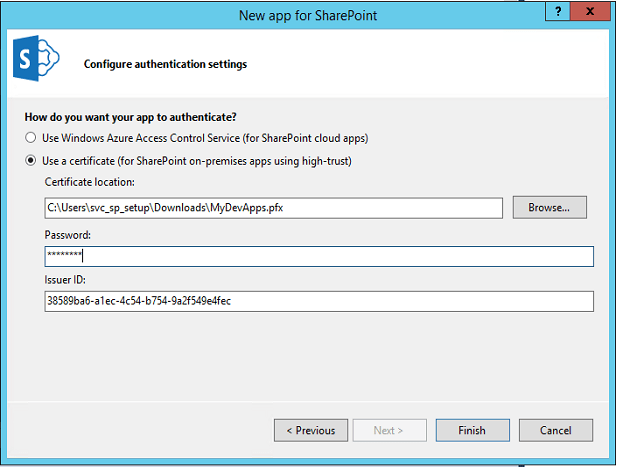Click the SharePoint logo icon
Image resolution: width=618 pixels, height=467 pixels.
(36, 58)
